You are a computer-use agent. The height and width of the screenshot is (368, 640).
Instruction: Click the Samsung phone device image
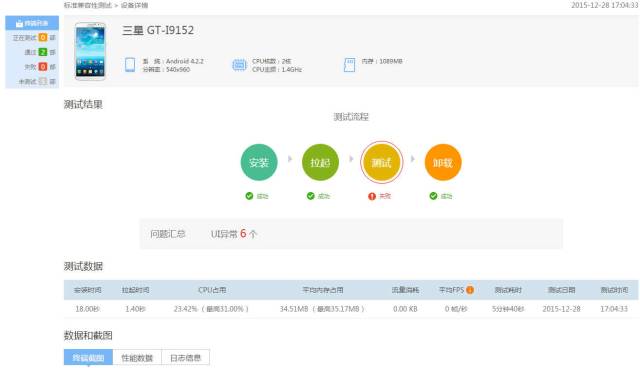(x=90, y=51)
